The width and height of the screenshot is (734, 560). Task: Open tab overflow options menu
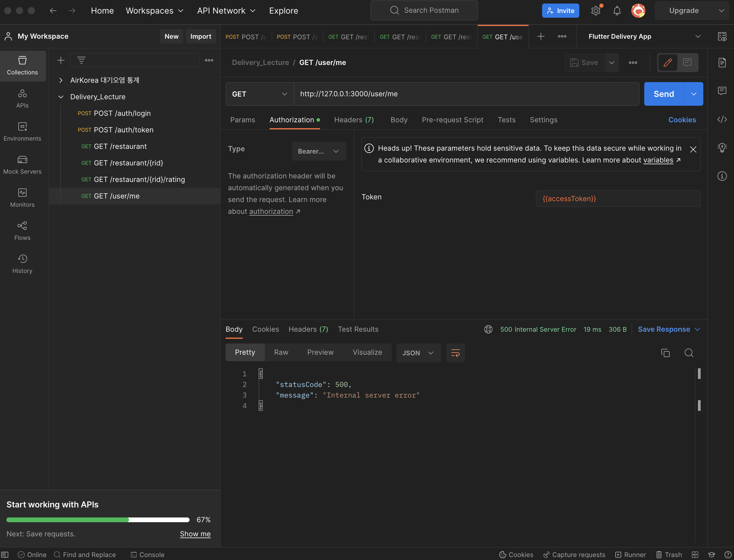[x=562, y=36]
